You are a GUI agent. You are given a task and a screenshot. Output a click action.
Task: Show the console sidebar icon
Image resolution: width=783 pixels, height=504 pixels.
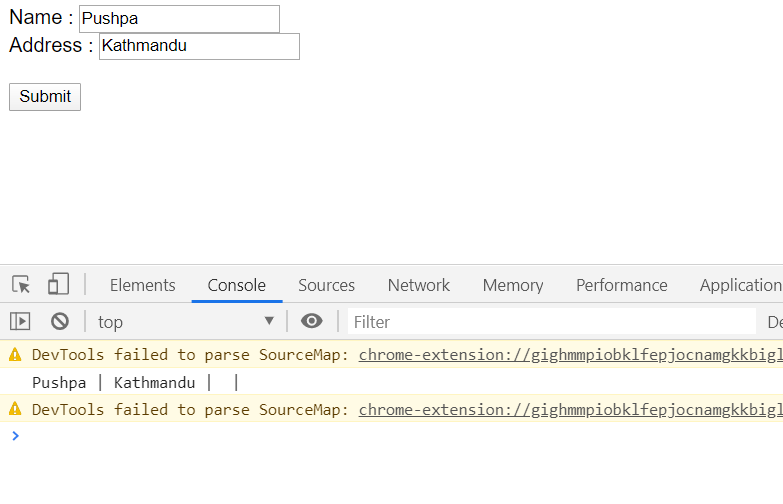point(20,321)
